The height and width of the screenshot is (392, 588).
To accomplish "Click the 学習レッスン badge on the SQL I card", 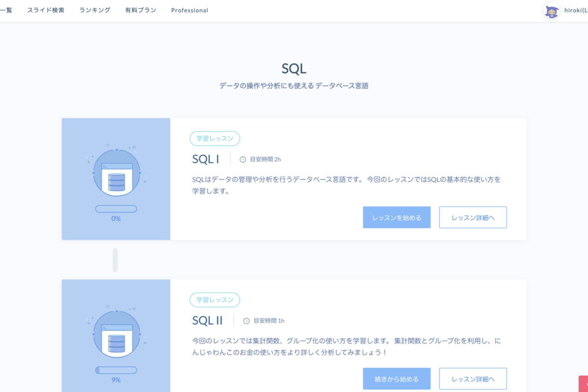I will pos(215,139).
